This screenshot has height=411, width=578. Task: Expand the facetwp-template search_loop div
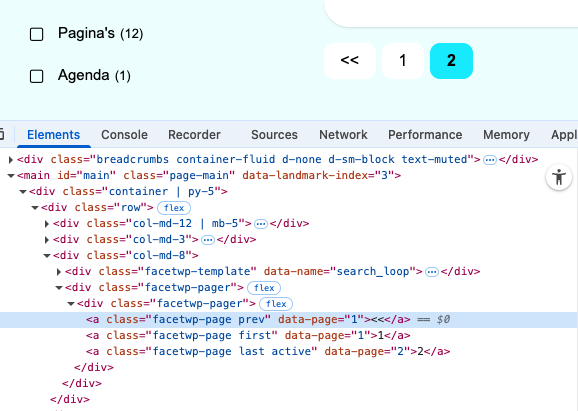[59, 272]
